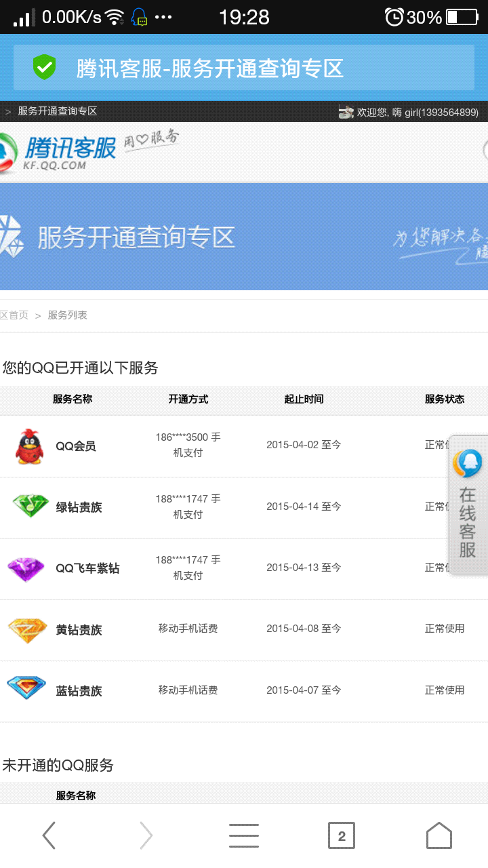Select the QQ会员 service name

click(x=76, y=446)
